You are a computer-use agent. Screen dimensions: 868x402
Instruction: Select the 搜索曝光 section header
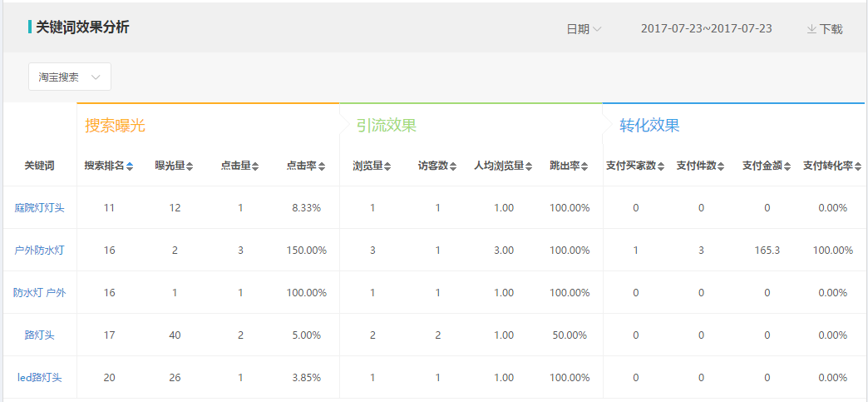point(115,126)
